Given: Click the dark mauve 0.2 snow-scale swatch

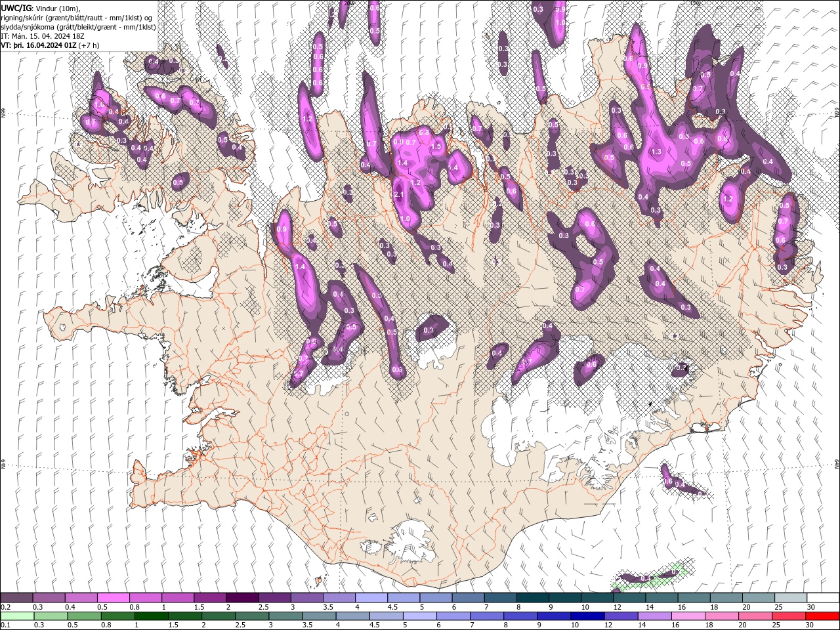Looking at the screenshot, I should coord(16,598).
